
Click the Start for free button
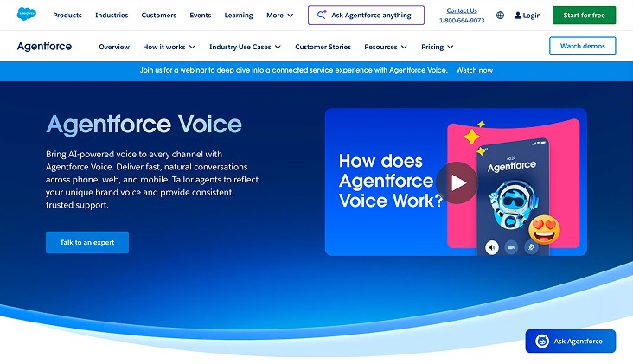tap(585, 16)
